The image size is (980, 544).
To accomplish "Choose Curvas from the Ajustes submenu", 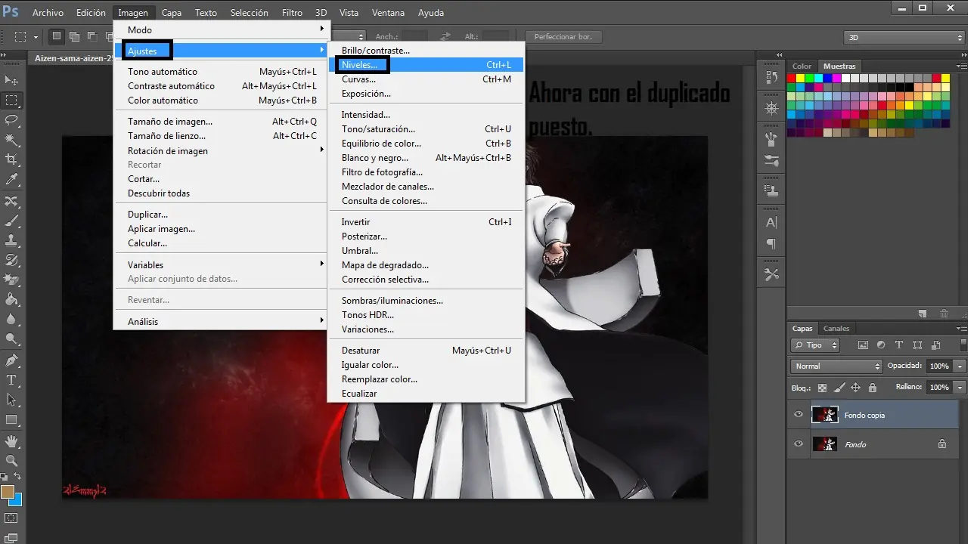I will 426,79.
